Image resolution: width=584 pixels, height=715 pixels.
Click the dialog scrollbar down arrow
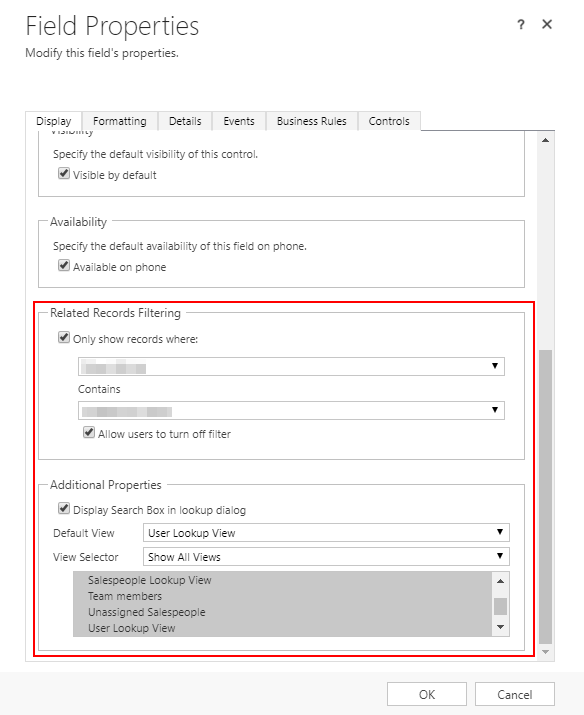coord(545,652)
